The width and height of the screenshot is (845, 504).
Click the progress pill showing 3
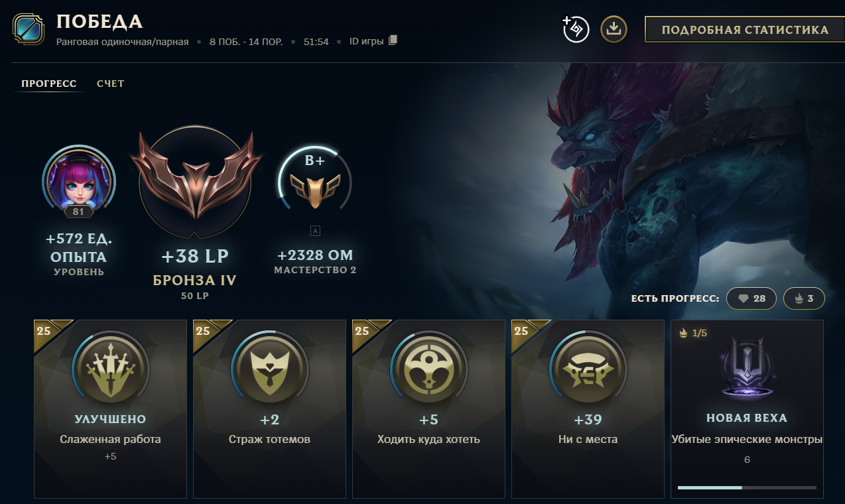(804, 298)
